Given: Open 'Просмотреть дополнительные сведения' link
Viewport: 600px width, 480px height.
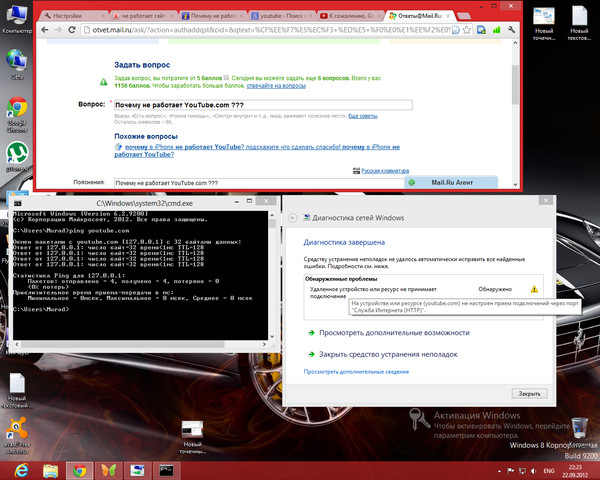Looking at the screenshot, I should pos(356,372).
